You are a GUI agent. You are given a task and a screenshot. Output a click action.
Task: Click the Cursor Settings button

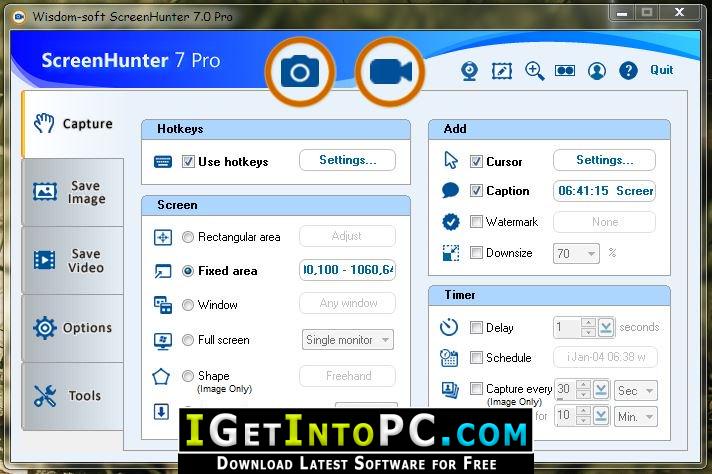point(604,160)
